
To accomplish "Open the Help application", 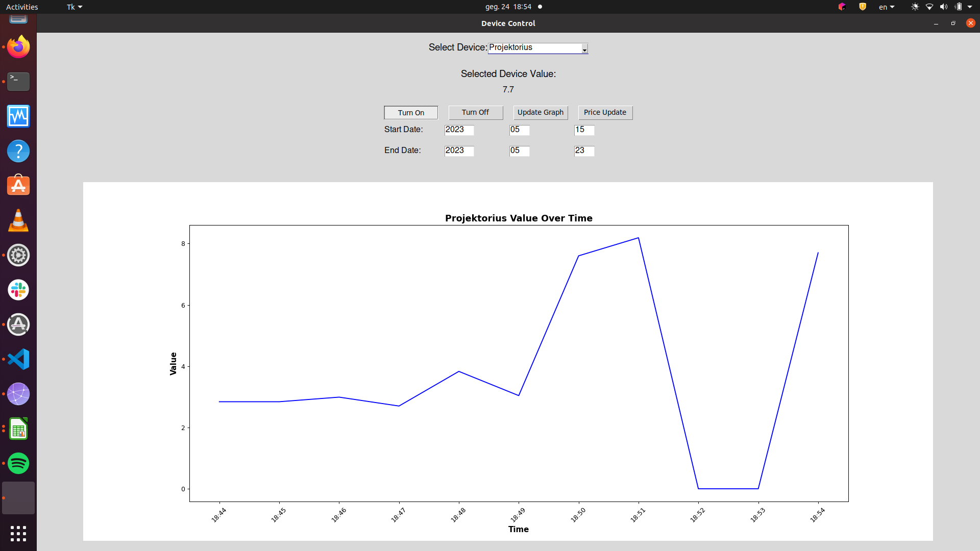I will (x=18, y=151).
